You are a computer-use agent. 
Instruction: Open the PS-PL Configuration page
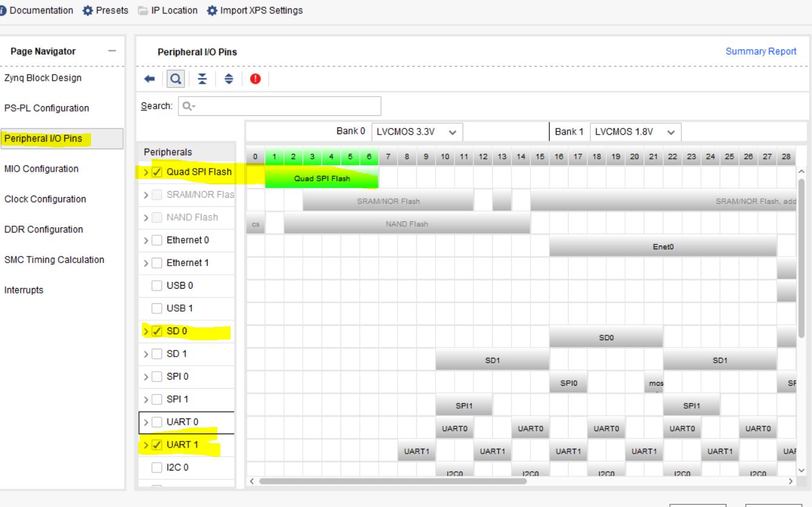(x=47, y=108)
